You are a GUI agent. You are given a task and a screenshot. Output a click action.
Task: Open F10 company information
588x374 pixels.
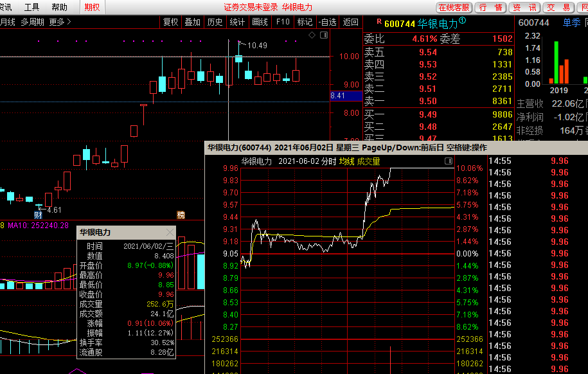283,22
